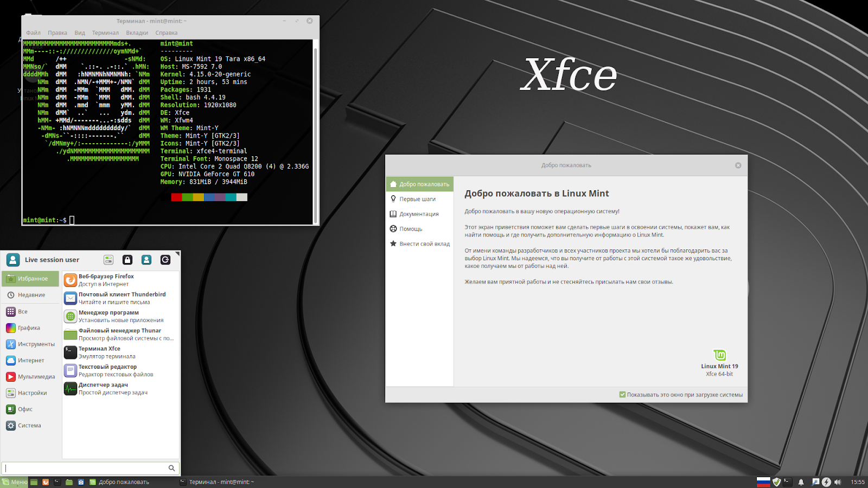Open Терминал menu in terminal menubar
This screenshot has height=488, width=868.
tap(105, 33)
